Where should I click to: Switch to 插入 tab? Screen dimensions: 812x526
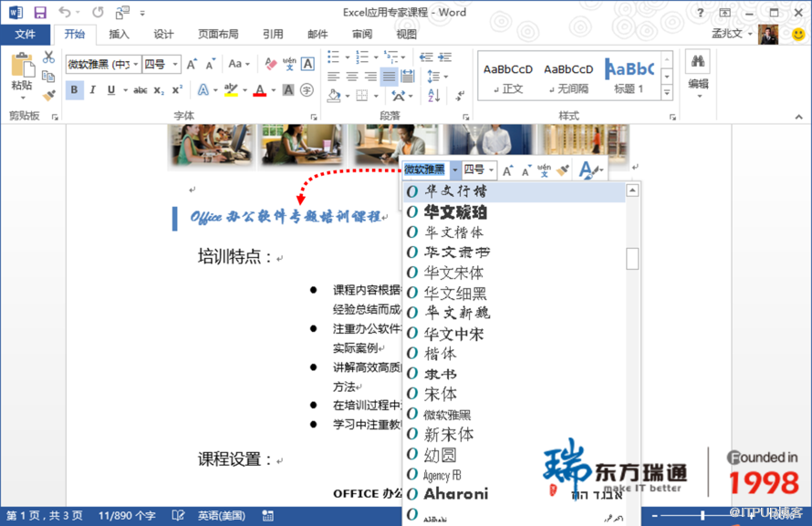click(119, 34)
